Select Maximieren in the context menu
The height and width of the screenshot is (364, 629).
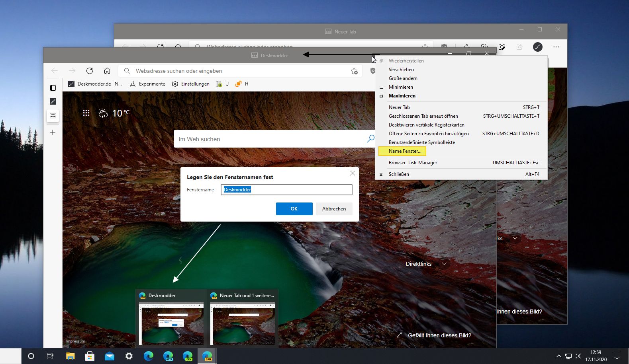[x=461, y=96]
